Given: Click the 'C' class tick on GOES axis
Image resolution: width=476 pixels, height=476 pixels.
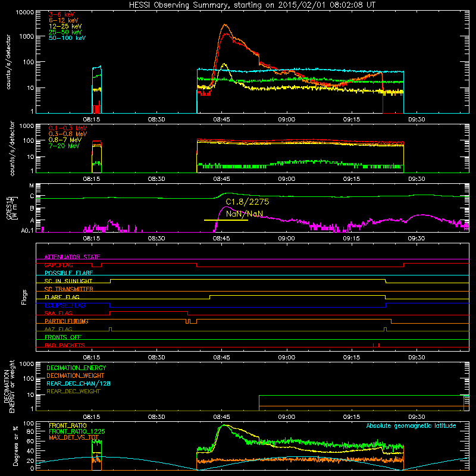Looking at the screenshot, I should [x=32, y=196].
